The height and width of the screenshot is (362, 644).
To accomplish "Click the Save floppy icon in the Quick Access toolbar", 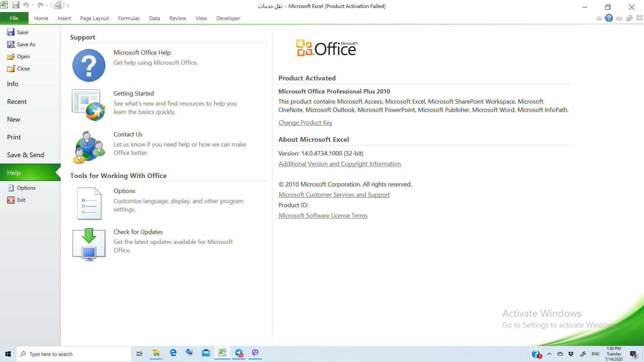I will point(15,5).
